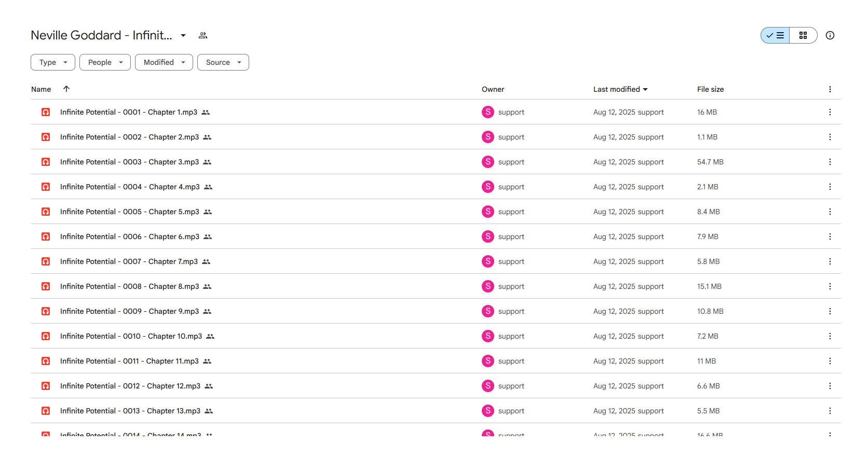Open more actions for Chapter 2.mp3

[x=830, y=137]
